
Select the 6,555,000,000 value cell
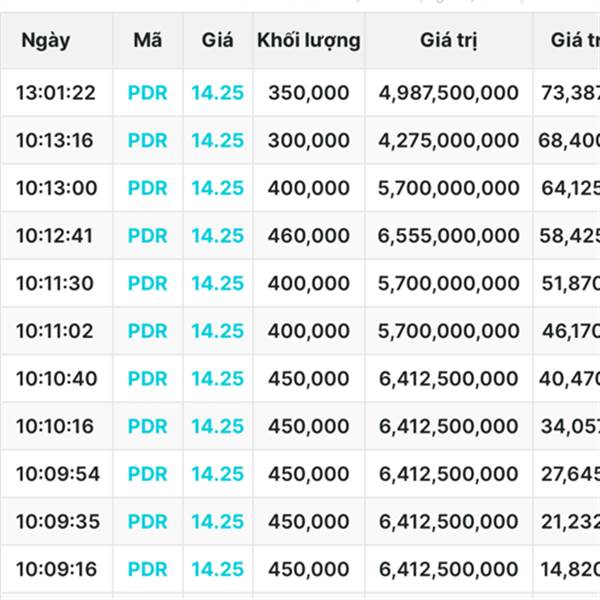coord(449,235)
